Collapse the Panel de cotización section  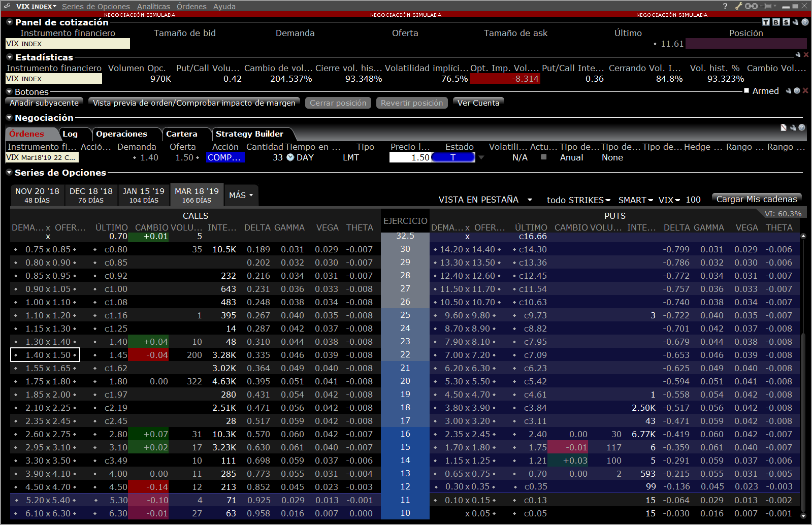point(9,22)
